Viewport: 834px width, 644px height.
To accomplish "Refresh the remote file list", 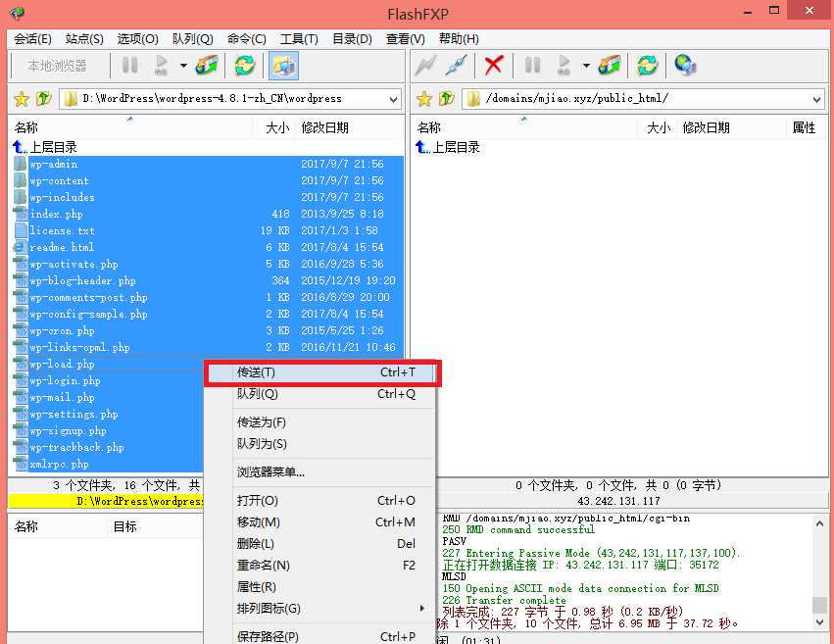I will (648, 66).
